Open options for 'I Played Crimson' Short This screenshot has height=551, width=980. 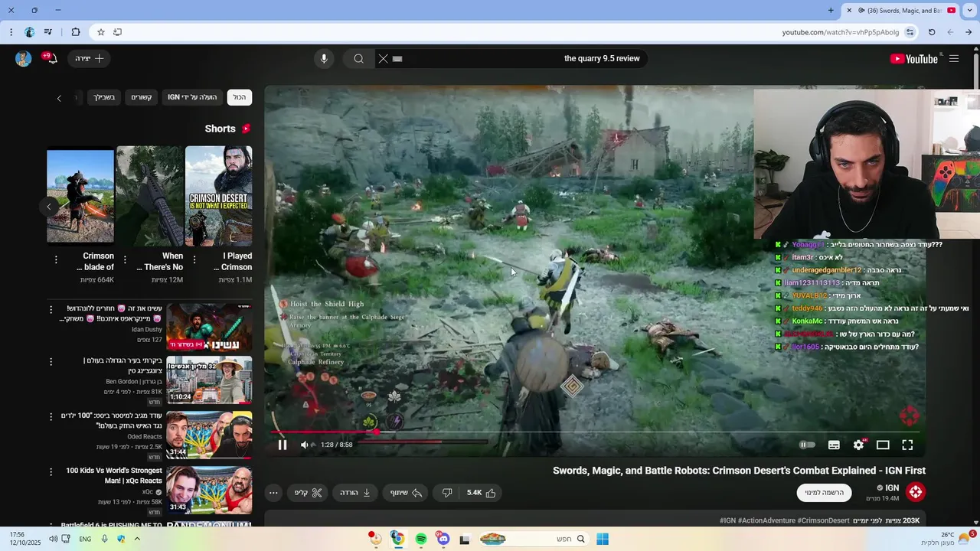point(194,260)
